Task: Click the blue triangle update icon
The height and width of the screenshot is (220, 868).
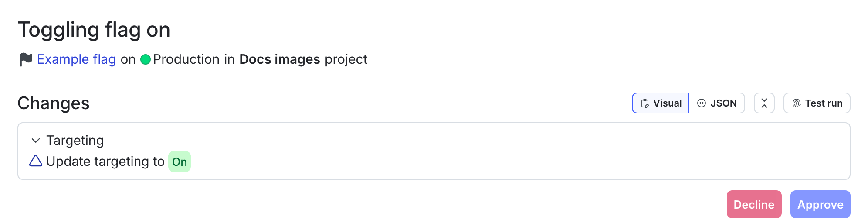Action: [36, 161]
